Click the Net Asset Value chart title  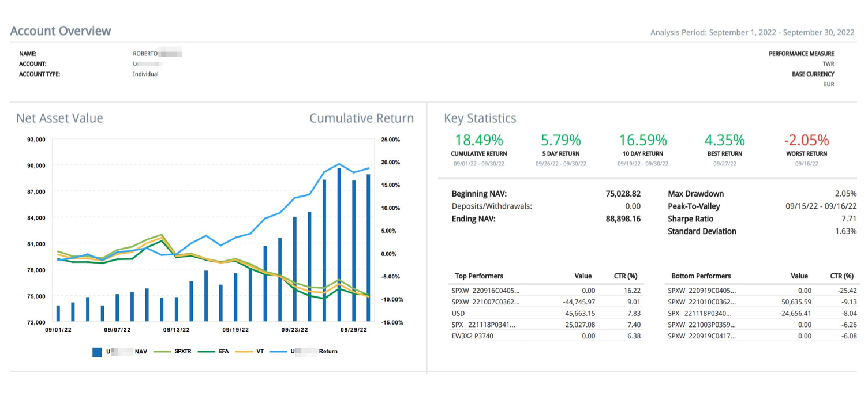coord(59,118)
